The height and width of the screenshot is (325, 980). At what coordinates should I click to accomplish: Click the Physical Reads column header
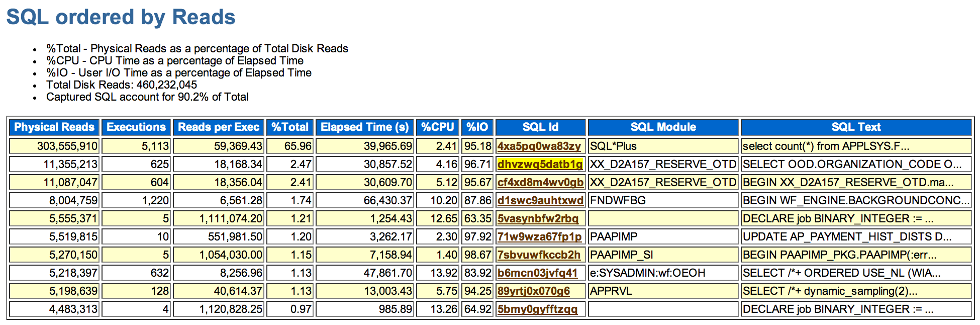click(x=54, y=127)
